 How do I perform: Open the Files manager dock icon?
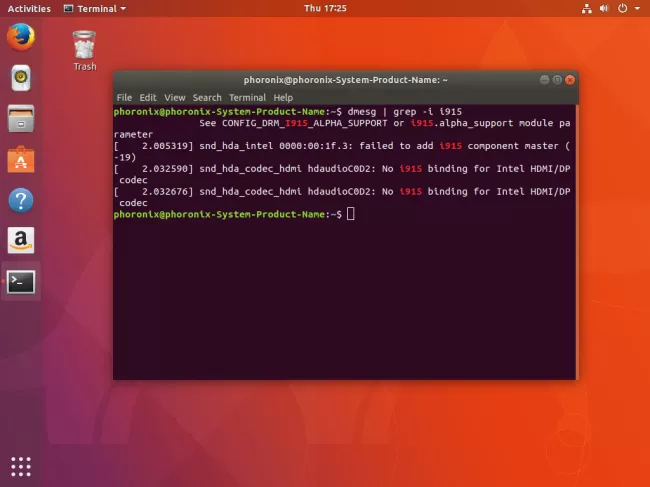tap(21, 117)
